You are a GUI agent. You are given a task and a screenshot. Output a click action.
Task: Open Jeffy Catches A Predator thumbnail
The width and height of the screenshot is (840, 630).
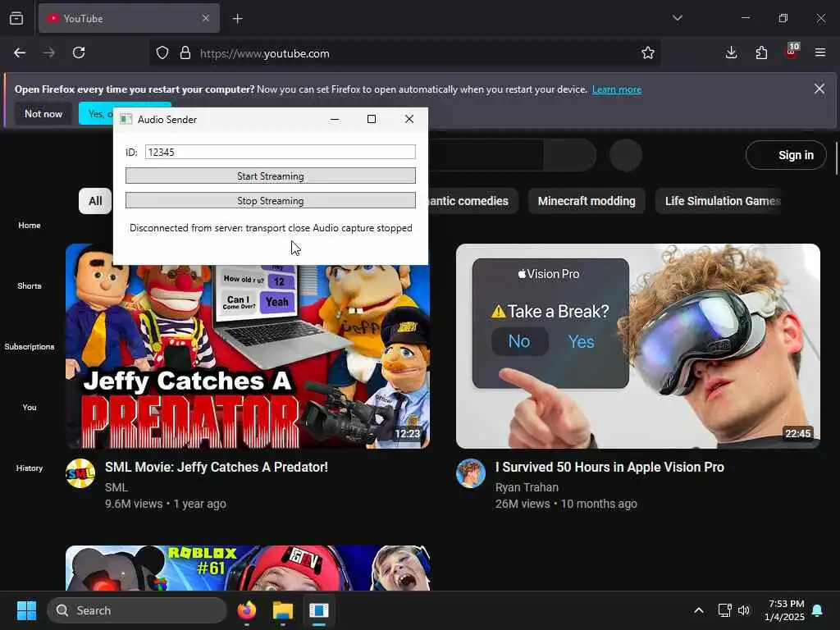248,356
